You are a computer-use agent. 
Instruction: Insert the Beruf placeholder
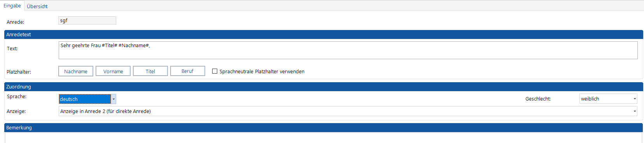[x=188, y=71]
